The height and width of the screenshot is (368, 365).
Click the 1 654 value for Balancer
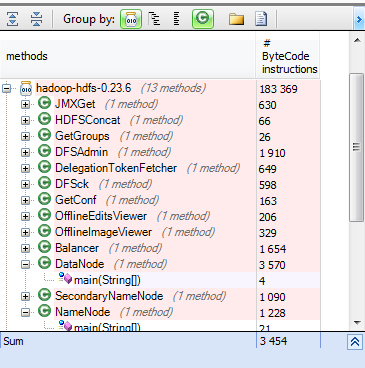pyautogui.click(x=273, y=249)
